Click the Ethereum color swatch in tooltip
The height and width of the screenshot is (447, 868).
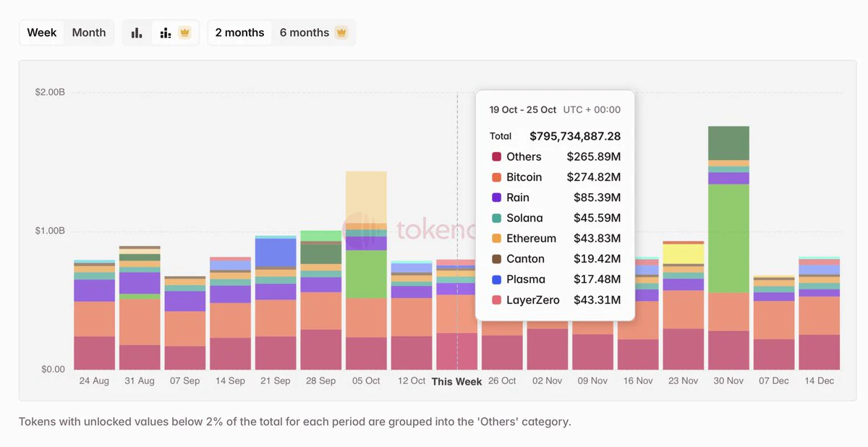click(x=496, y=239)
